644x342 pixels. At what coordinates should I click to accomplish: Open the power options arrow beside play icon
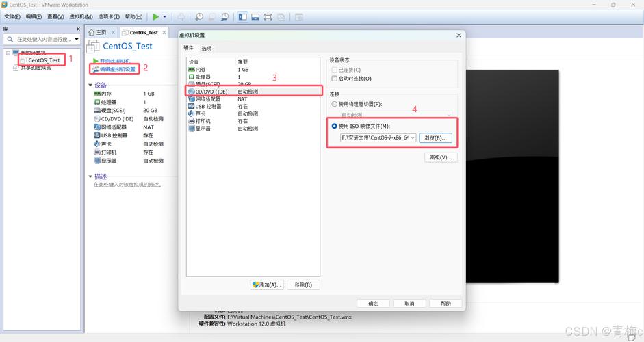[x=165, y=17]
